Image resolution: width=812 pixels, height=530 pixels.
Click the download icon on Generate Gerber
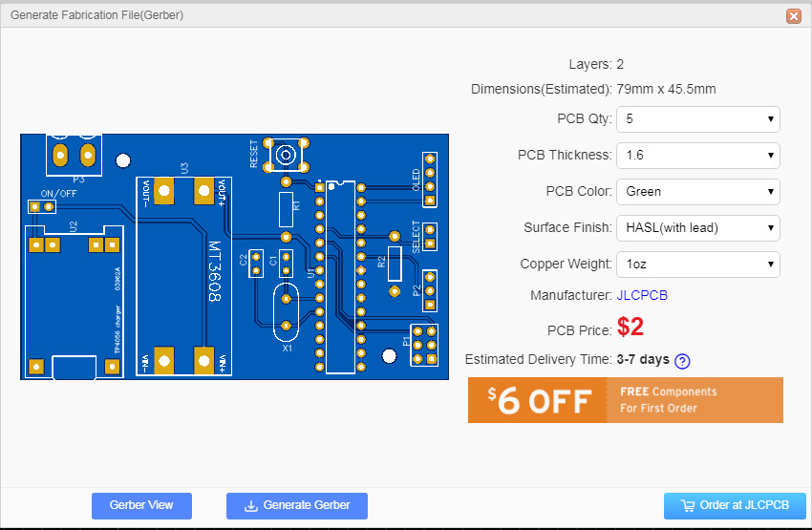(251, 506)
